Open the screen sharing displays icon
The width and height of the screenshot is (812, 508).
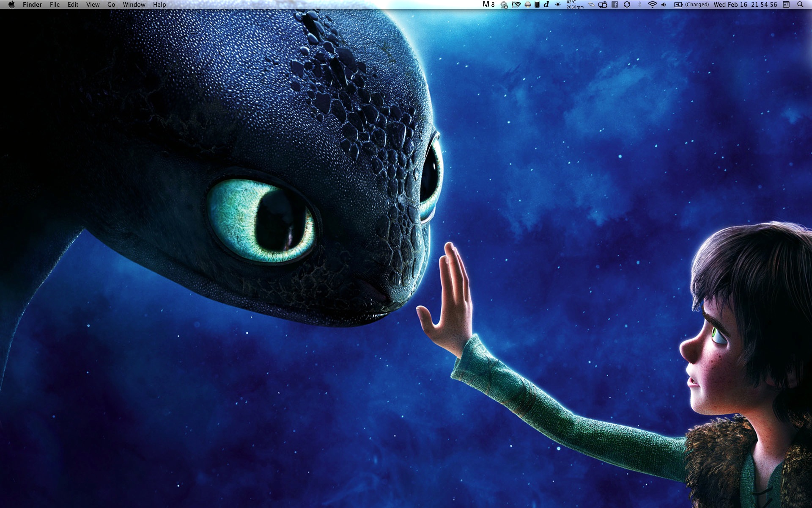click(603, 4)
